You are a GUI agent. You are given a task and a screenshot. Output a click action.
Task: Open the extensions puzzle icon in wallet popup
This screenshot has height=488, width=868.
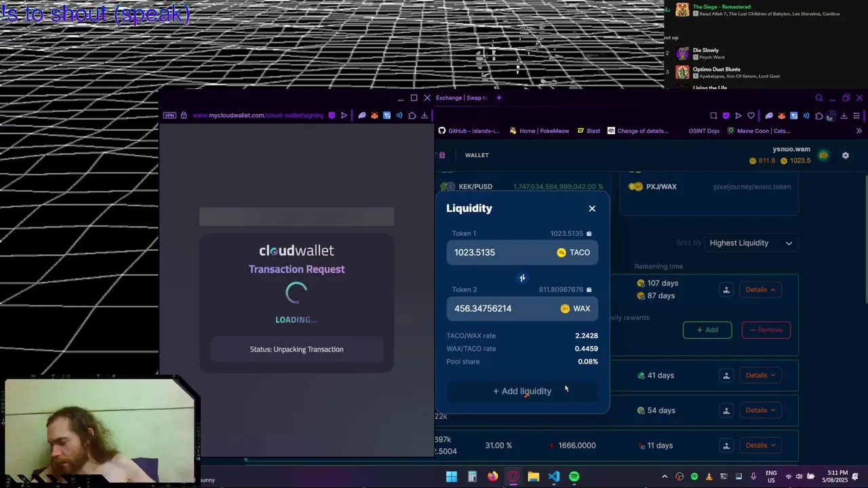(x=412, y=115)
